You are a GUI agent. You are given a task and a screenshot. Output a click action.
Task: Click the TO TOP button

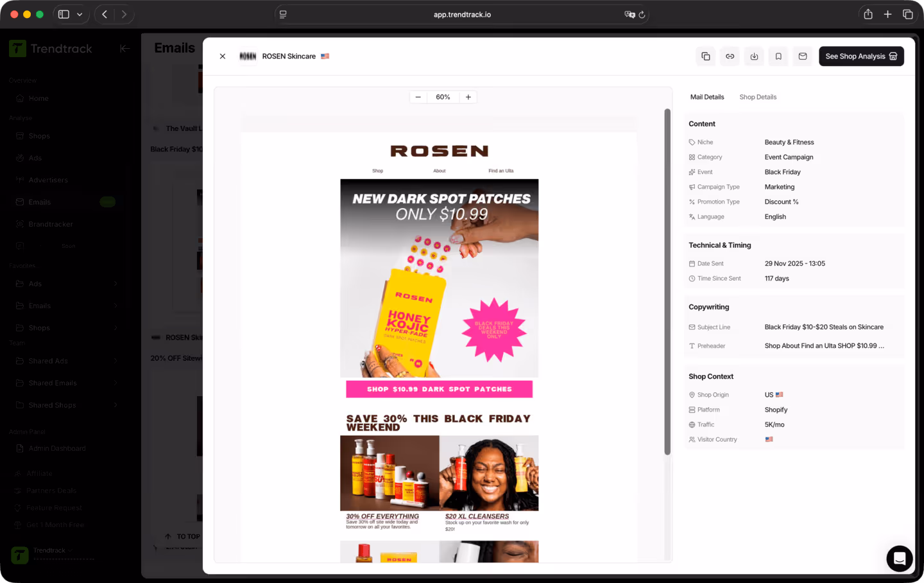click(x=182, y=536)
